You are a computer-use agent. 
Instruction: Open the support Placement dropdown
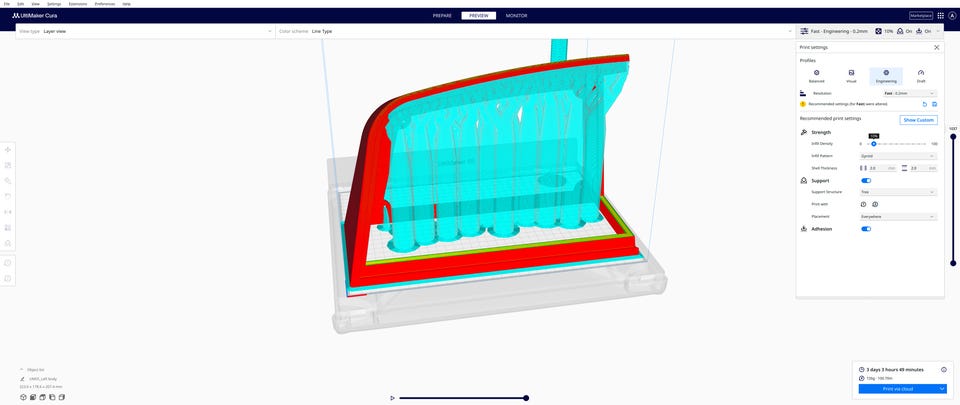point(898,217)
